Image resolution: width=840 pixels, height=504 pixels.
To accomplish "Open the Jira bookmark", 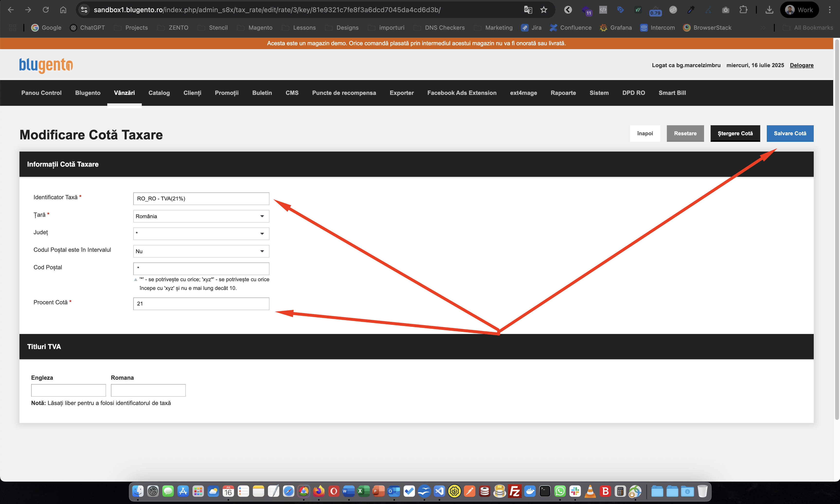I will pos(531,27).
